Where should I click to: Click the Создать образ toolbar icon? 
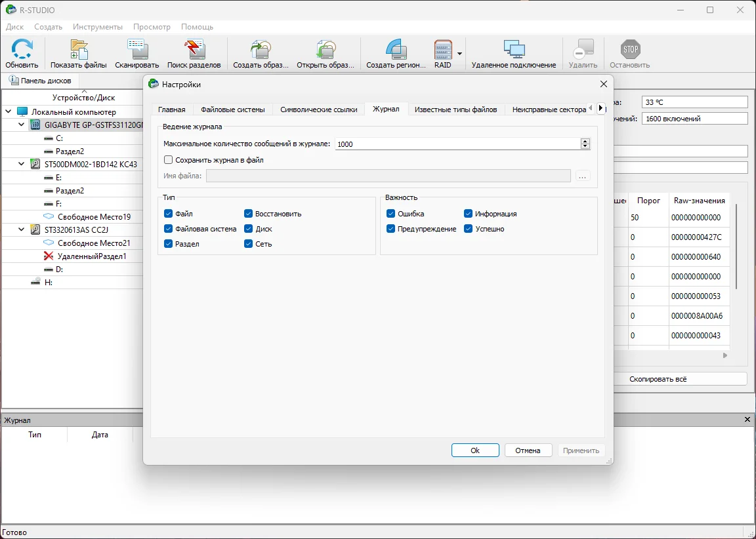[261, 50]
